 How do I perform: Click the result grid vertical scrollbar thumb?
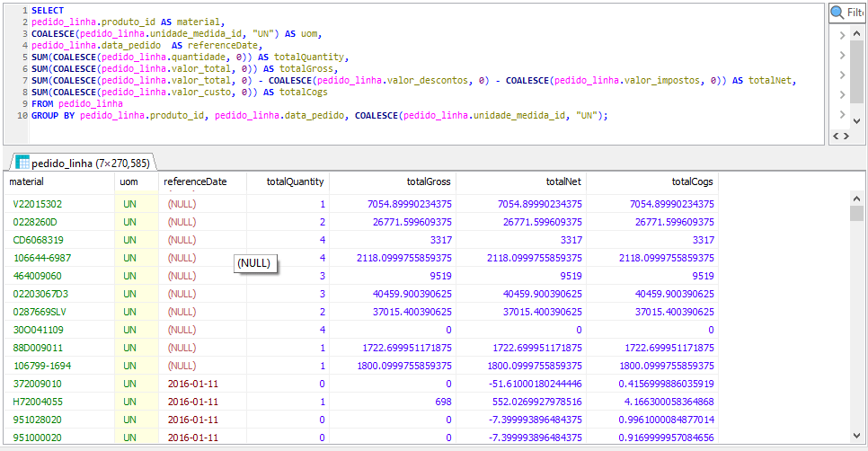pyautogui.click(x=856, y=213)
